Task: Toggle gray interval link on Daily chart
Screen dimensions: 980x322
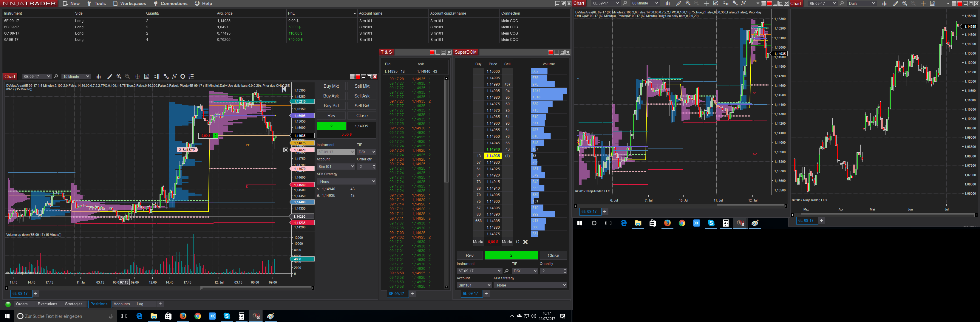Action: (x=954, y=3)
